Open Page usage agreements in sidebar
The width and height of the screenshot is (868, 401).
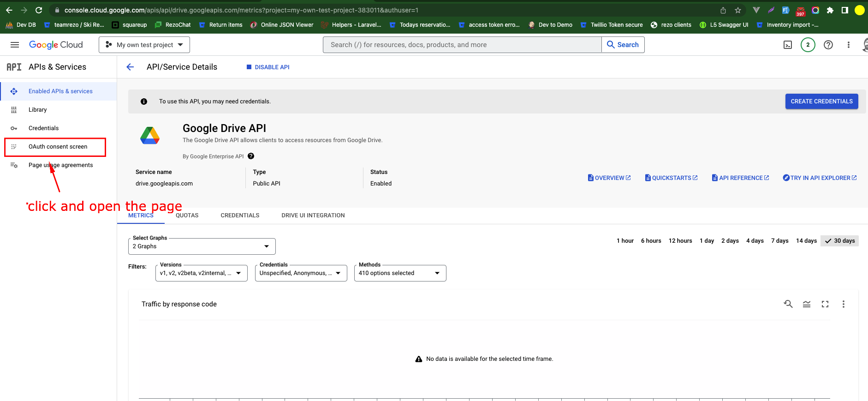click(59, 165)
